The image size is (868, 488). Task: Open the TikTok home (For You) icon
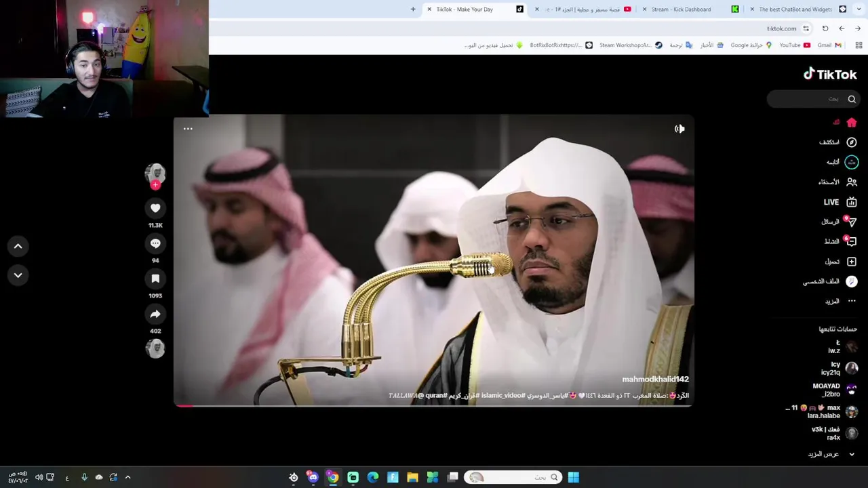[x=852, y=123]
